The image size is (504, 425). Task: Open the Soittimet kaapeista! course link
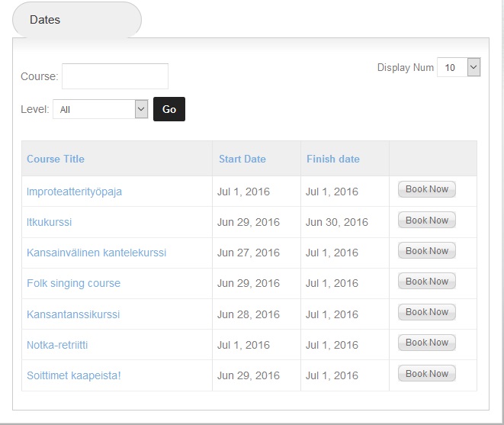click(x=73, y=375)
